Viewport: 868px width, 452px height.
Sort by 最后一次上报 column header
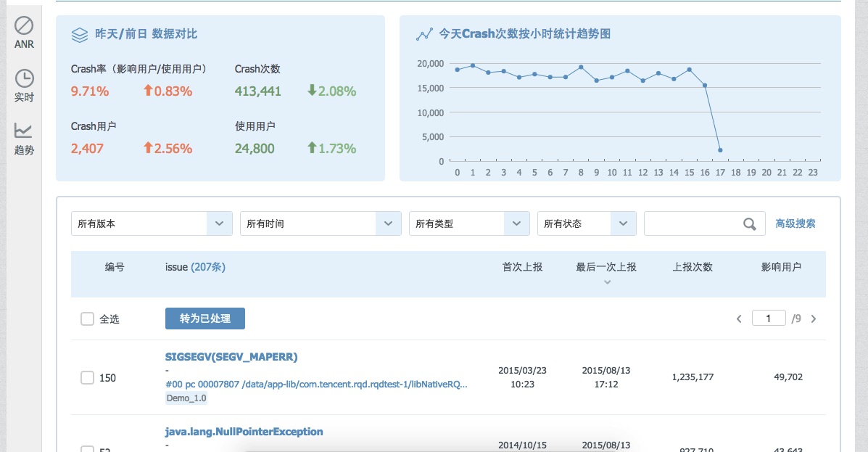coord(606,268)
